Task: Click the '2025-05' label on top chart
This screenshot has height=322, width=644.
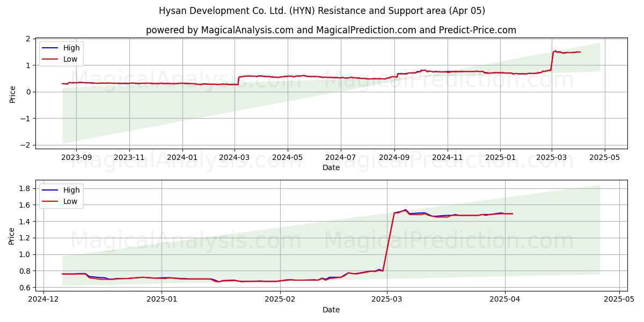Action: tap(605, 158)
